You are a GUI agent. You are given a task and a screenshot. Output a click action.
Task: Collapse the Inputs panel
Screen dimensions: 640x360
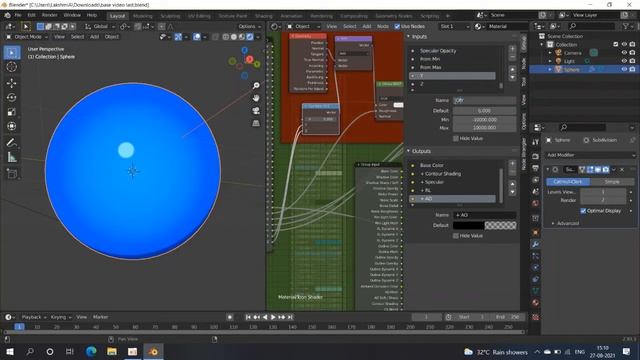click(x=408, y=37)
